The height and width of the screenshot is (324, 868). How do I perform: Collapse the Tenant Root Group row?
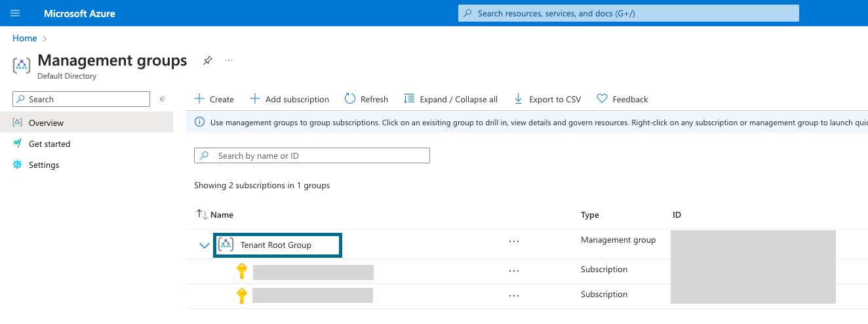tap(204, 245)
